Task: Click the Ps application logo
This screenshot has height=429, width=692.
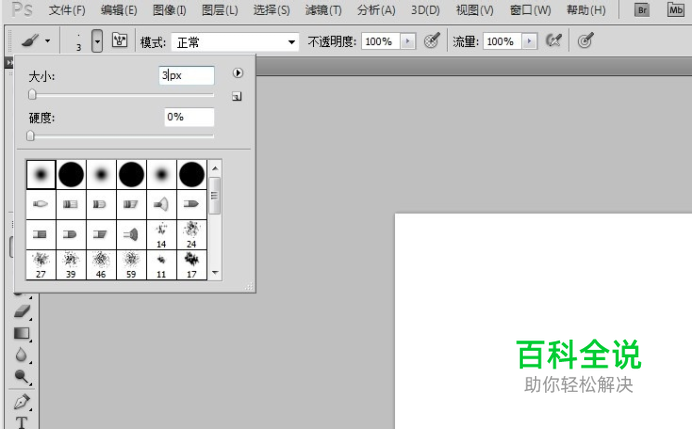Action: tap(22, 9)
